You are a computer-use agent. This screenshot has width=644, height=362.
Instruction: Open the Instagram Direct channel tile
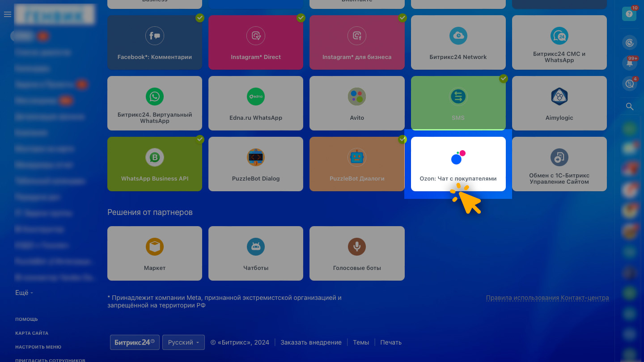tap(256, 42)
